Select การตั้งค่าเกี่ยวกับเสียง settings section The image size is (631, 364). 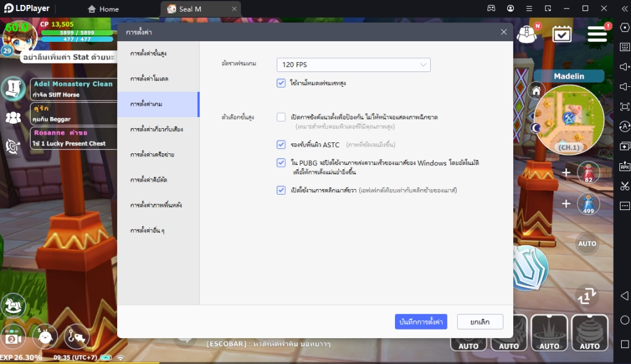tap(158, 129)
